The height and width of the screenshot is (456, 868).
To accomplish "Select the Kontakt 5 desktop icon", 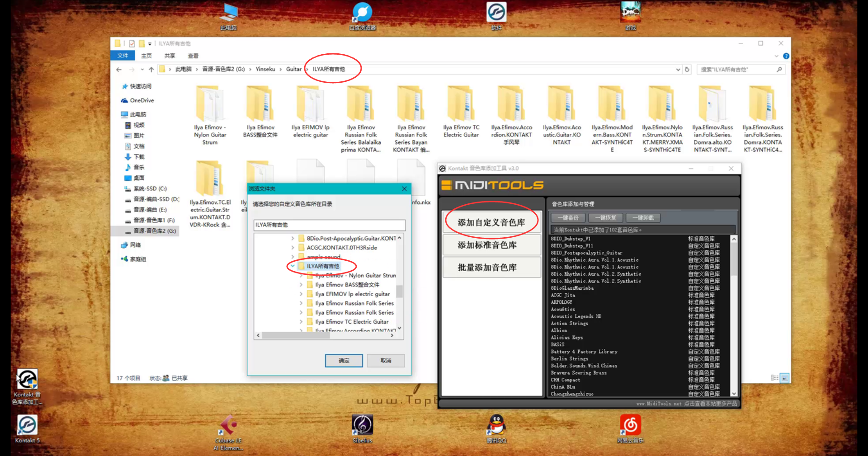I will 27,429.
